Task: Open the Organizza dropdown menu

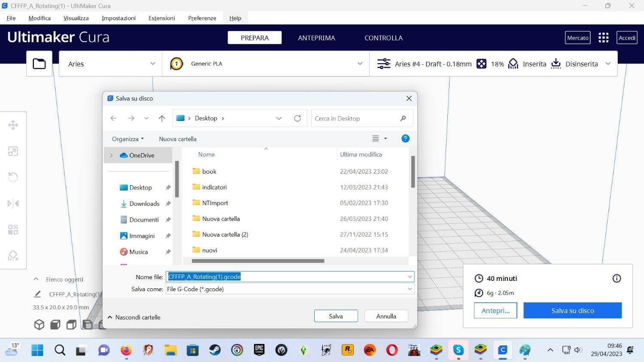Action: [128, 139]
